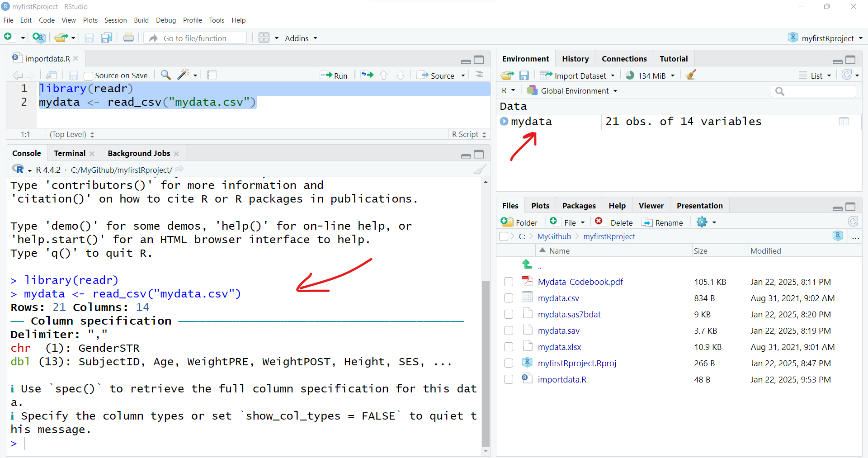
Task: Check the box for importdata.R
Action: (509, 379)
